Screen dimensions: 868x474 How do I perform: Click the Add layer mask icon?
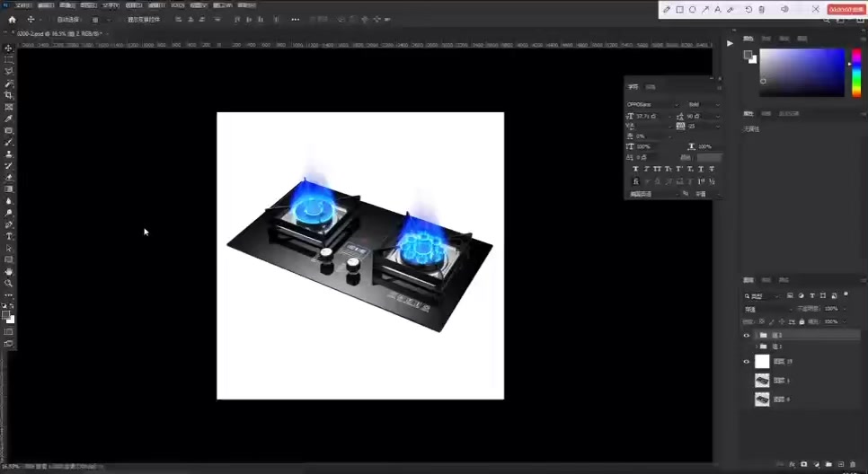coord(804,465)
